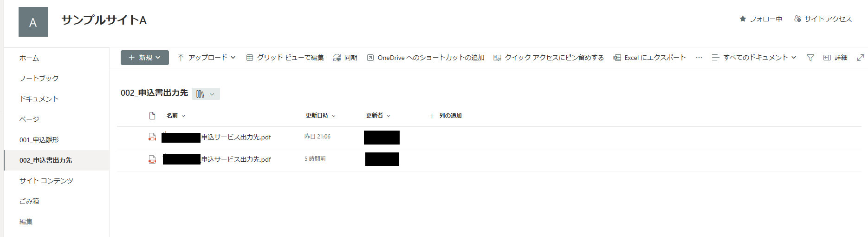
Task: Open 名前 column header menu
Action: [176, 116]
